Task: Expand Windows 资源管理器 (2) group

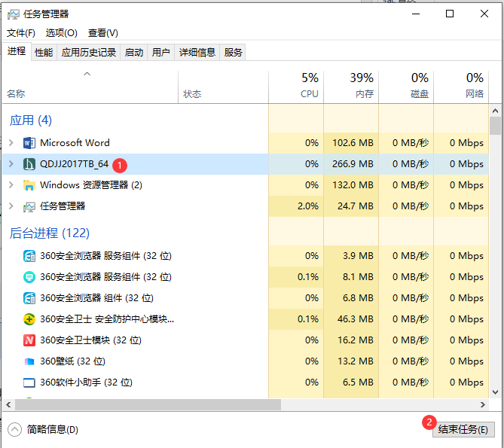Action: coord(11,185)
